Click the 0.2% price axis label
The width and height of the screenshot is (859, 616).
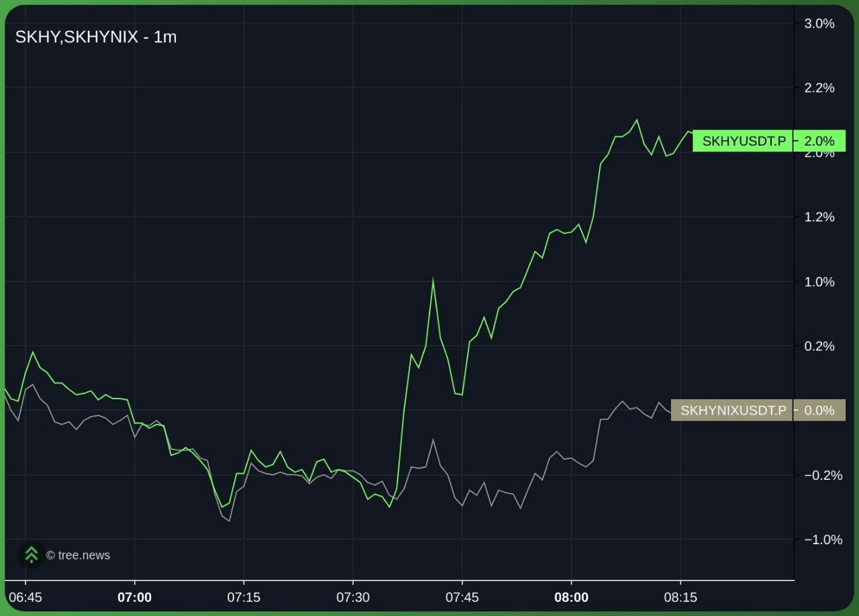pos(819,346)
